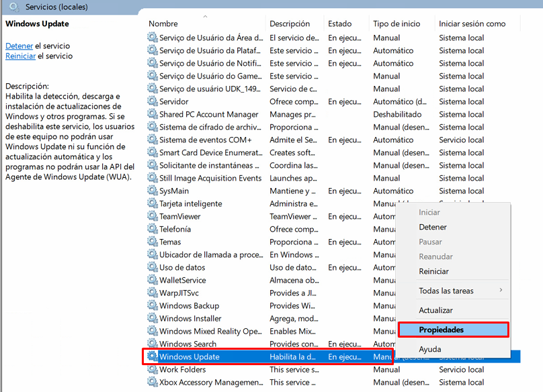Select Ayuda in the context menu
Viewport: 543px width, 392px height.
pyautogui.click(x=429, y=349)
